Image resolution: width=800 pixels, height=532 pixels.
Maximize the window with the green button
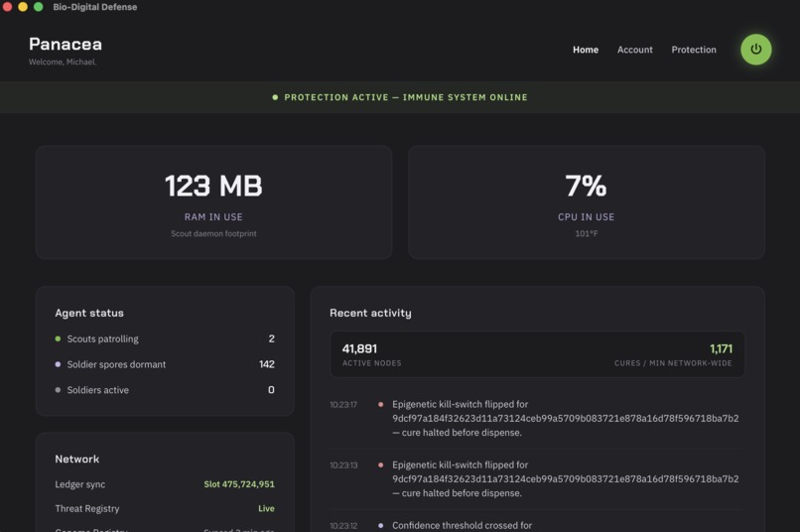click(x=39, y=7)
